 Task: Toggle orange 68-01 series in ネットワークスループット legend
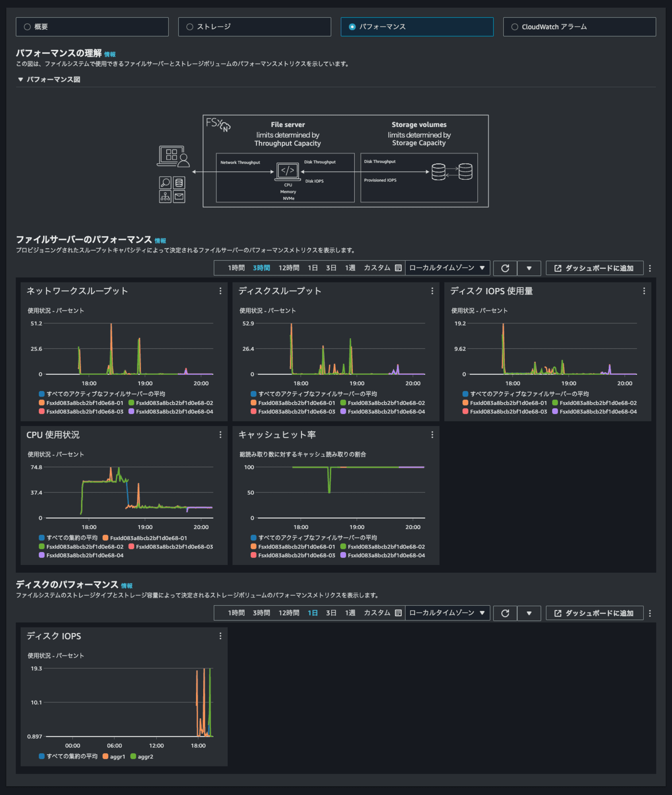coord(81,403)
